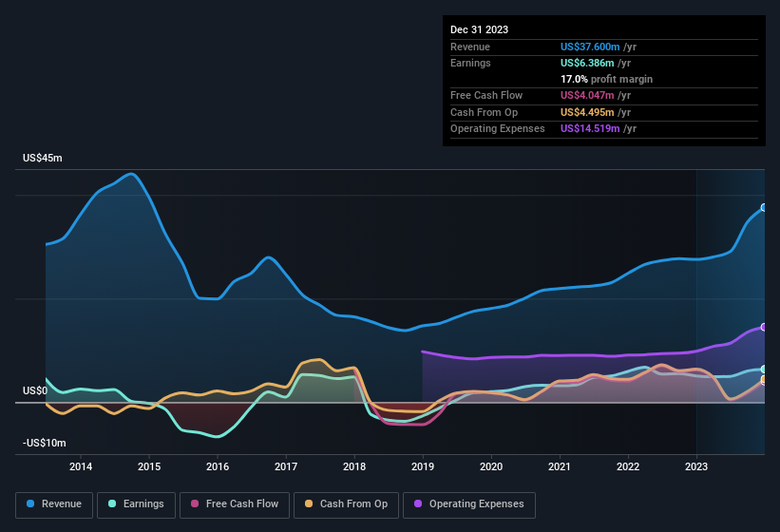The height and width of the screenshot is (532, 780).
Task: Toggle the Free Cash Flow legend item
Action: pyautogui.click(x=237, y=504)
